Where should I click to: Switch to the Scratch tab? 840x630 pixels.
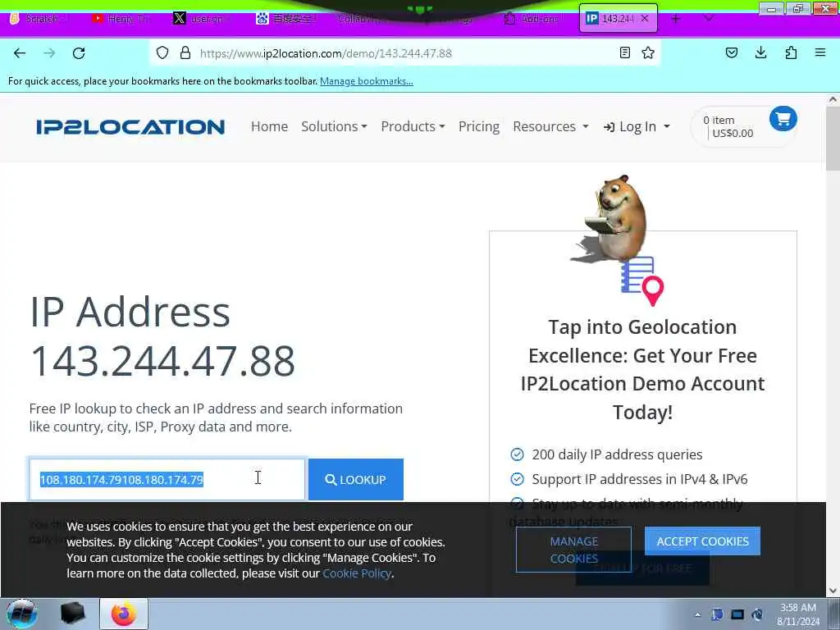point(38,19)
